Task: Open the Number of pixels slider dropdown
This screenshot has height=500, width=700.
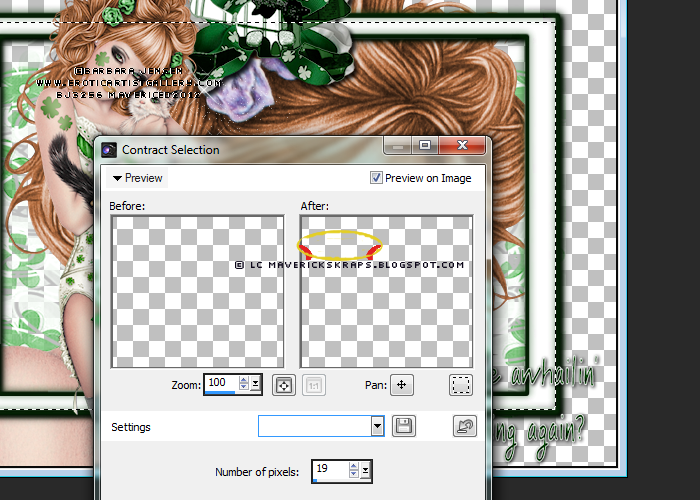Action: click(365, 470)
